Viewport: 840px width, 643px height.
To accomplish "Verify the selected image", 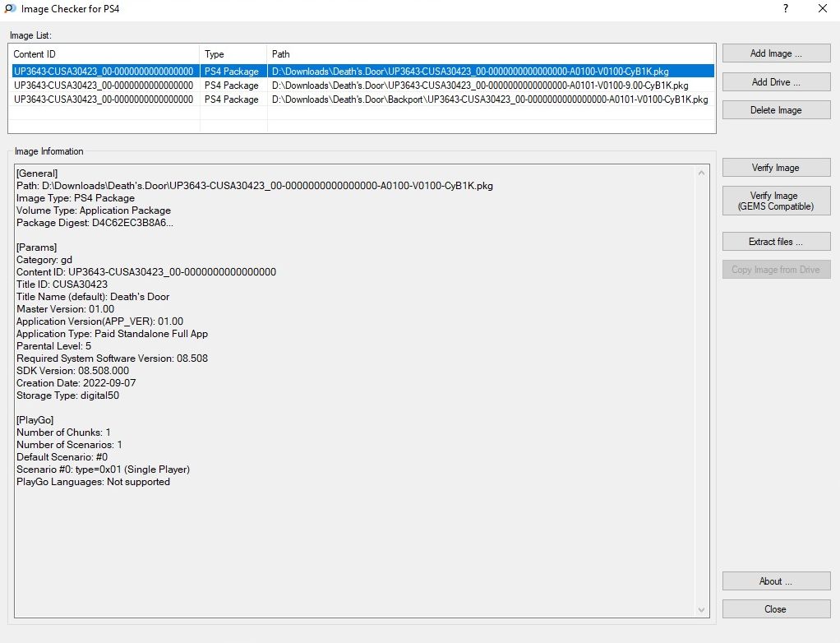I will (x=776, y=168).
